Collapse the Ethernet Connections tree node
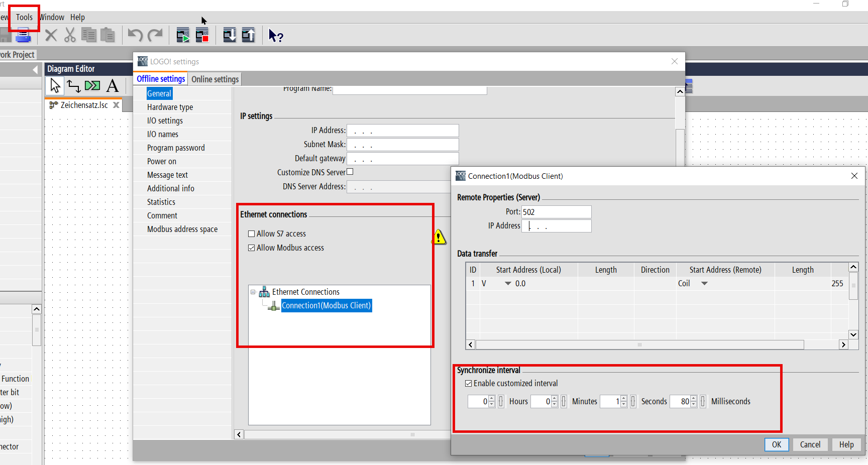Viewport: 868px width, 465px height. click(253, 292)
